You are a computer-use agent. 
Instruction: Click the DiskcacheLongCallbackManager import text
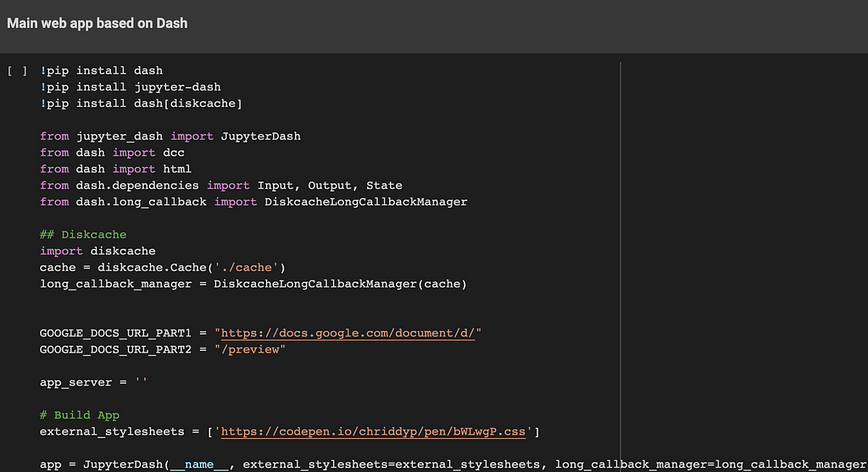pos(366,202)
